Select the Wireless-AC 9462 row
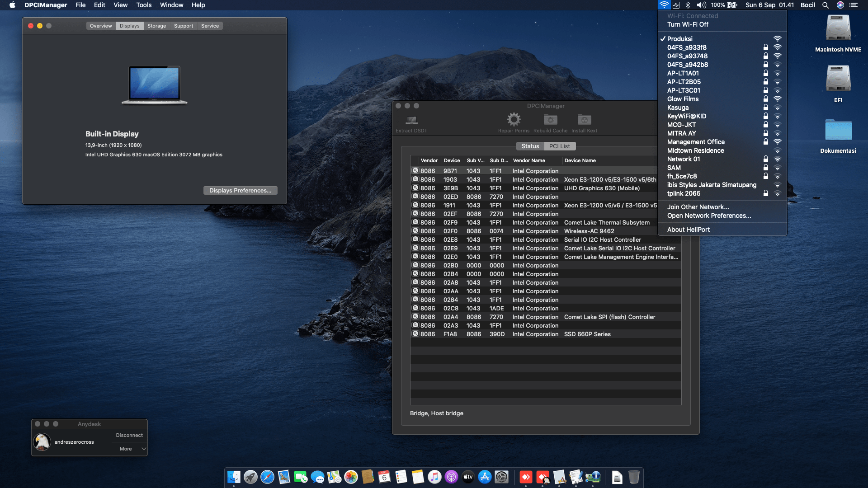The height and width of the screenshot is (488, 868). coord(534,231)
